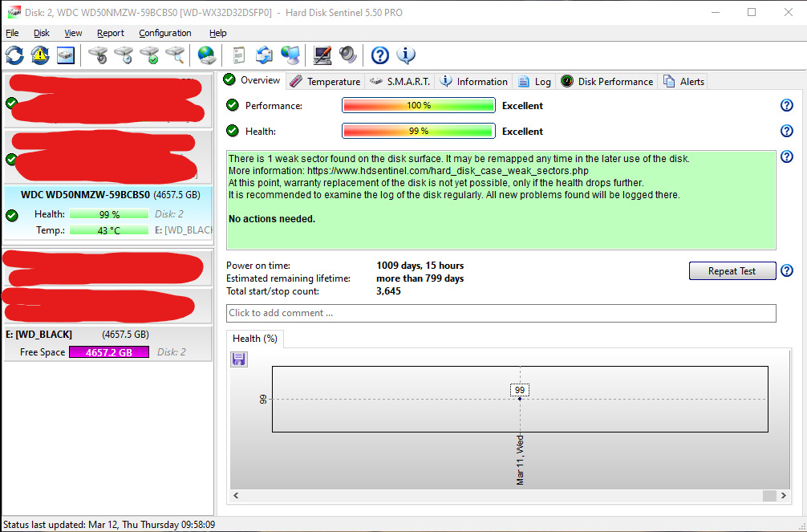This screenshot has width=807, height=532.
Task: Click the help icon beside the status text box
Action: click(786, 156)
